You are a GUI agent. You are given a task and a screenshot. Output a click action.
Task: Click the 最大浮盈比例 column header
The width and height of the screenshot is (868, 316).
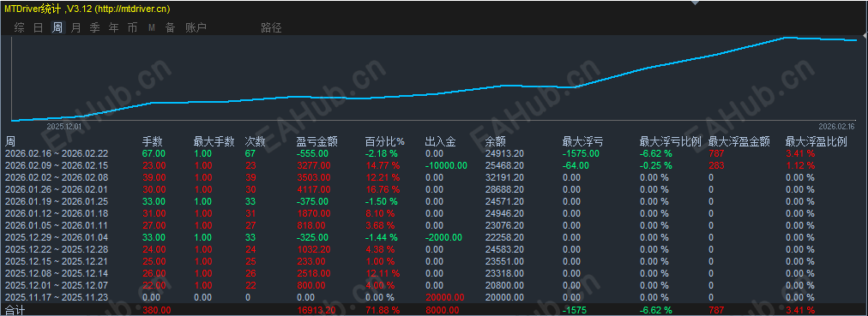[x=816, y=141]
